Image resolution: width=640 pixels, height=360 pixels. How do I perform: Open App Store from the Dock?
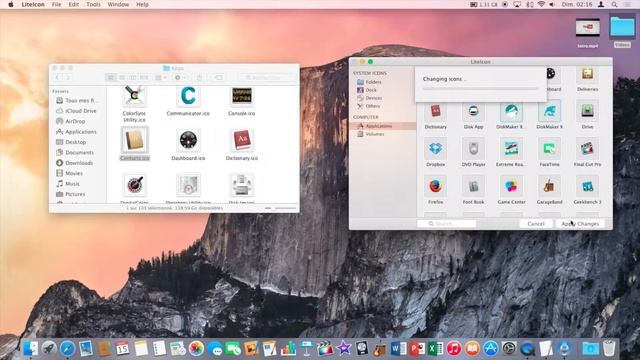[x=491, y=349]
